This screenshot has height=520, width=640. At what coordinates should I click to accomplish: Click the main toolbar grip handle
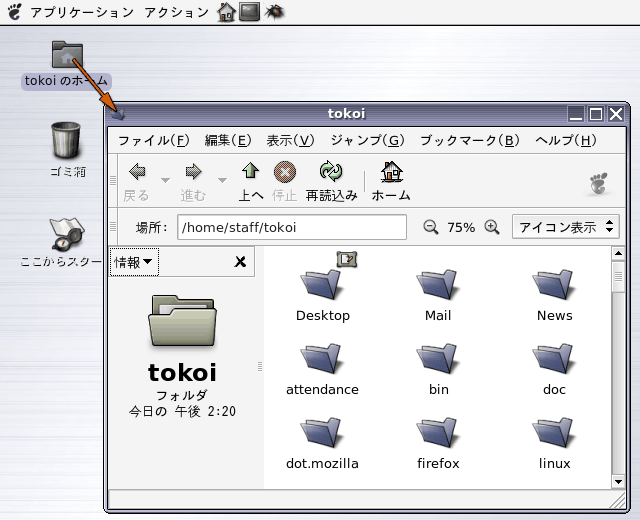[113, 180]
